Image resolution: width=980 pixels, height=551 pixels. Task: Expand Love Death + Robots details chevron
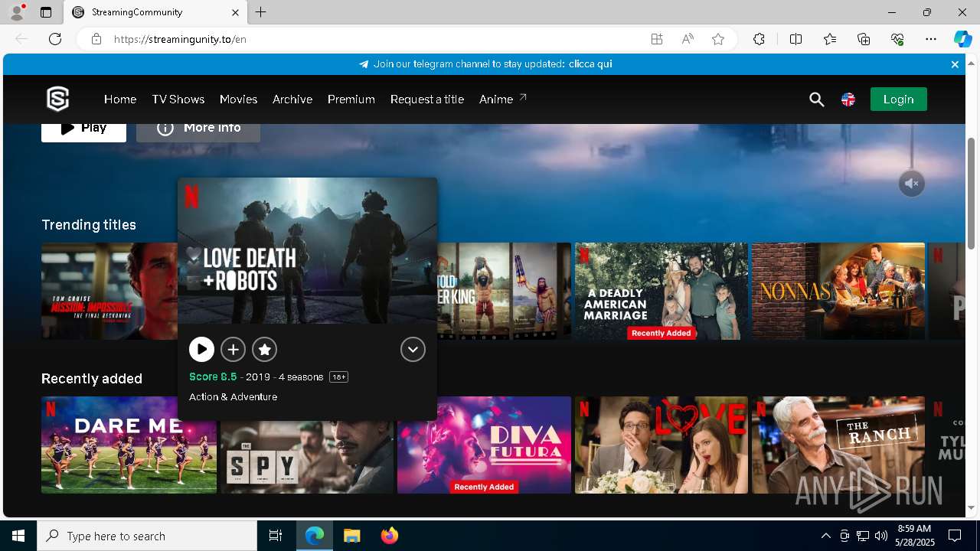click(413, 350)
